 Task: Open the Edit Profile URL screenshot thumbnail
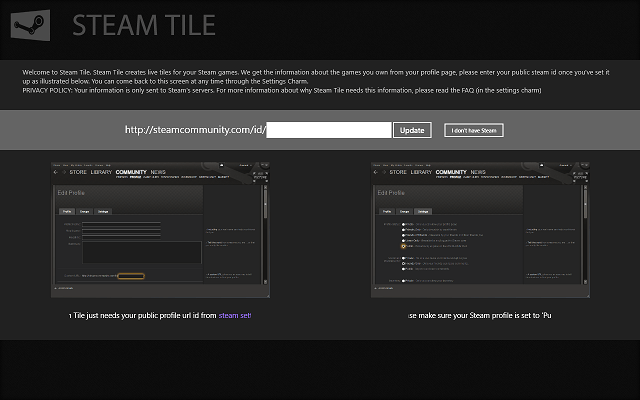coord(160,230)
